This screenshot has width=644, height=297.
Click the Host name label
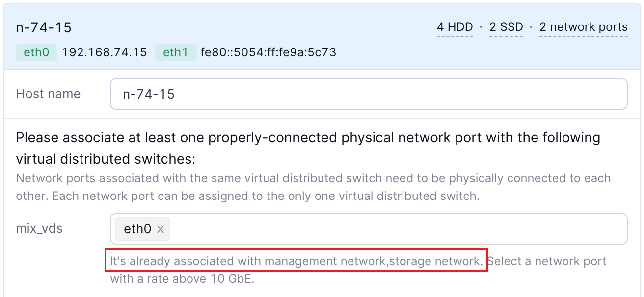48,94
